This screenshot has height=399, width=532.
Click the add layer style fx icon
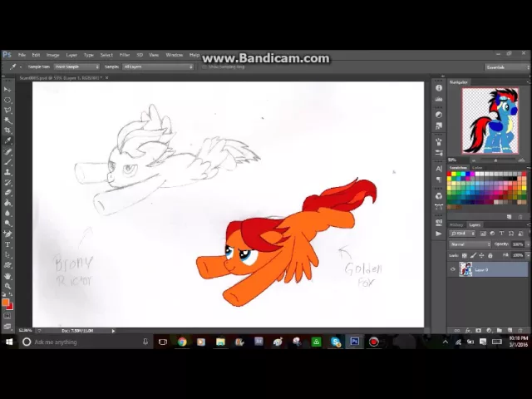pos(468,330)
